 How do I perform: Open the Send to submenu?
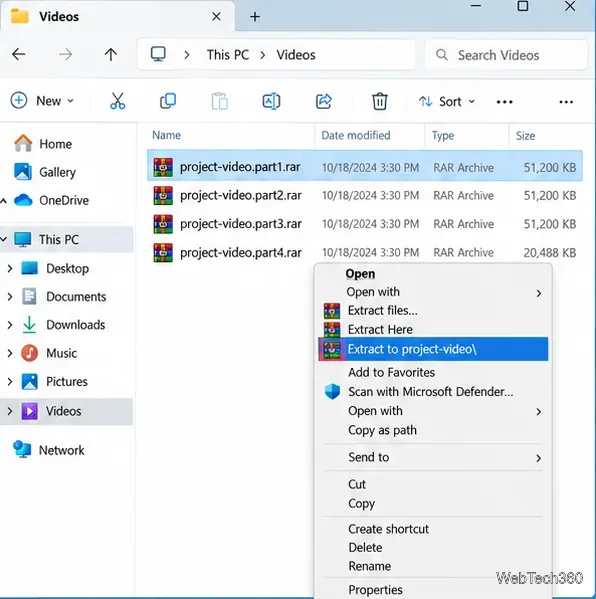pyautogui.click(x=433, y=457)
